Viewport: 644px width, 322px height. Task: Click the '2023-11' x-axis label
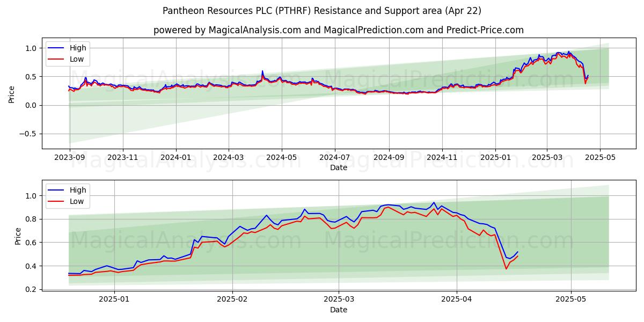pos(123,158)
